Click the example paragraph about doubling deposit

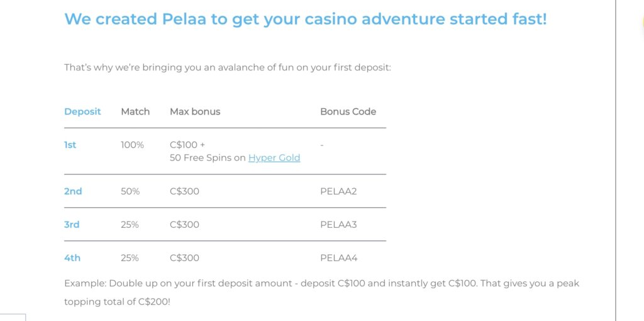pyautogui.click(x=321, y=293)
